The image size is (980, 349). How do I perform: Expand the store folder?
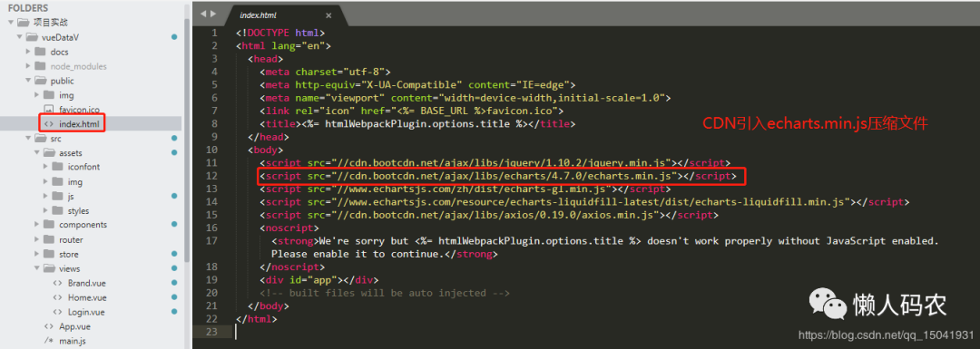coord(37,254)
